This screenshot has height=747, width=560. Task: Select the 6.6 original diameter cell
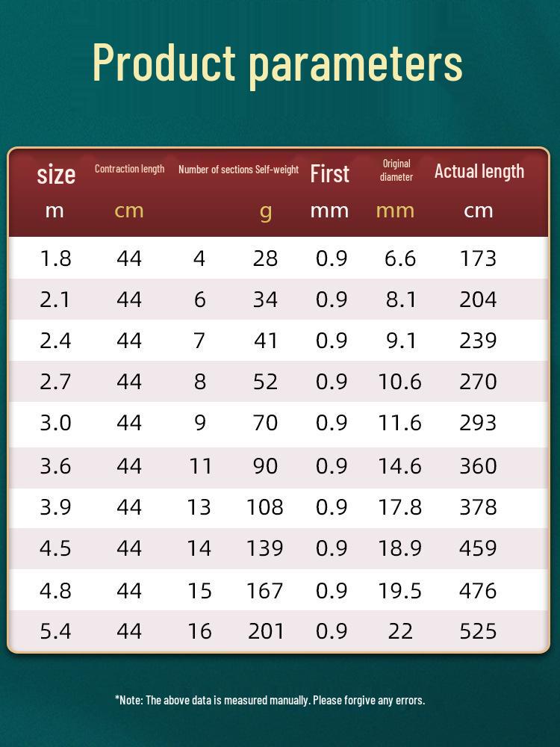coord(399,258)
